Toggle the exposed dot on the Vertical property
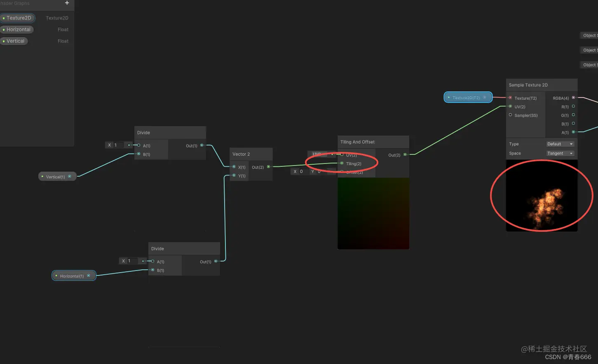 (3, 41)
